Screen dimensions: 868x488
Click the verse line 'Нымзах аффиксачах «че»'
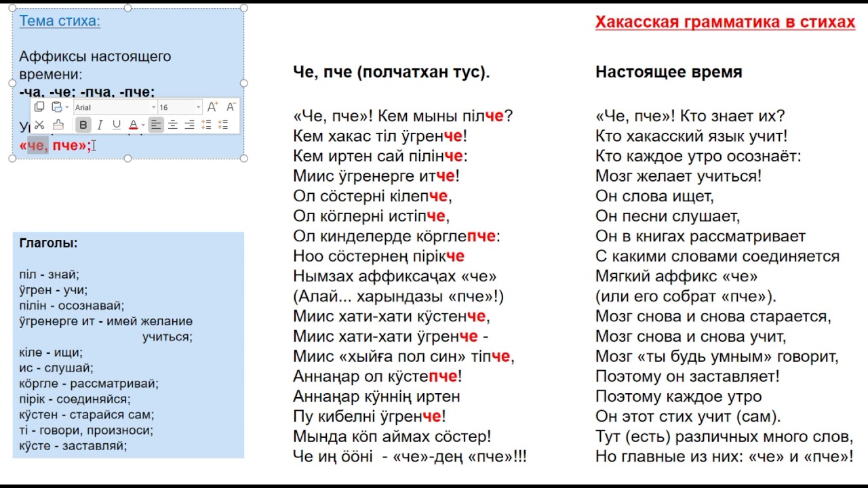coord(395,277)
